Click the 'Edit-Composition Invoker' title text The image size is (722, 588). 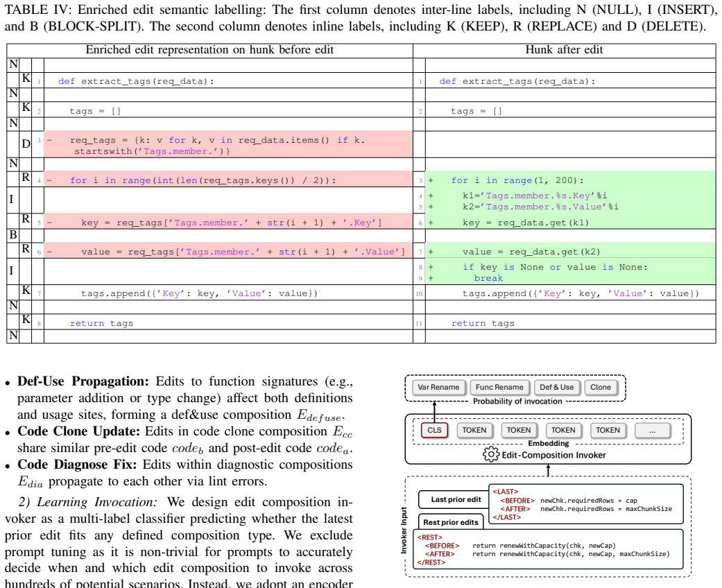[x=553, y=455]
